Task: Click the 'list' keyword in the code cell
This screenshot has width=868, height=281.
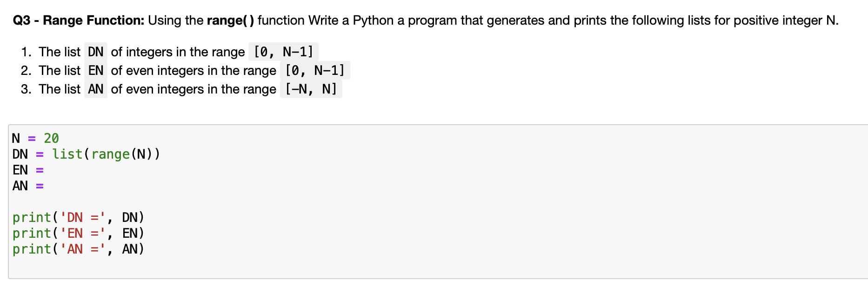Action: pyautogui.click(x=67, y=154)
